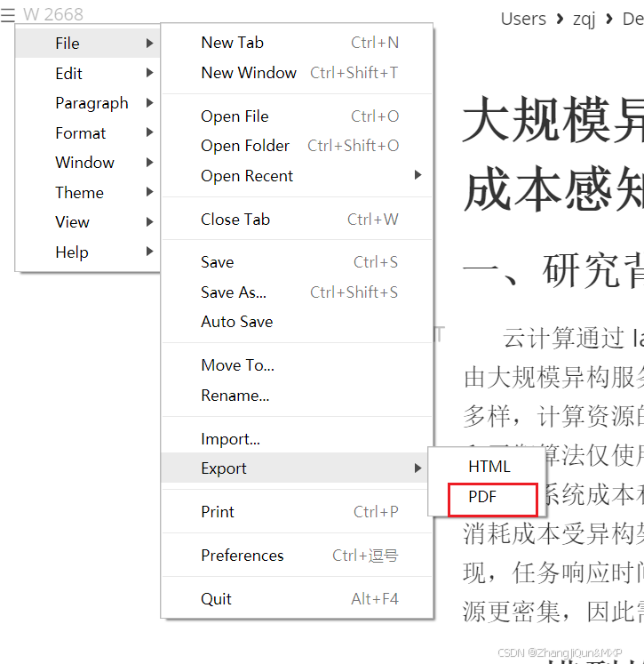This screenshot has height=664, width=644.
Task: Click the paragraph line starting 多样，计算资源
Action: click(x=553, y=416)
